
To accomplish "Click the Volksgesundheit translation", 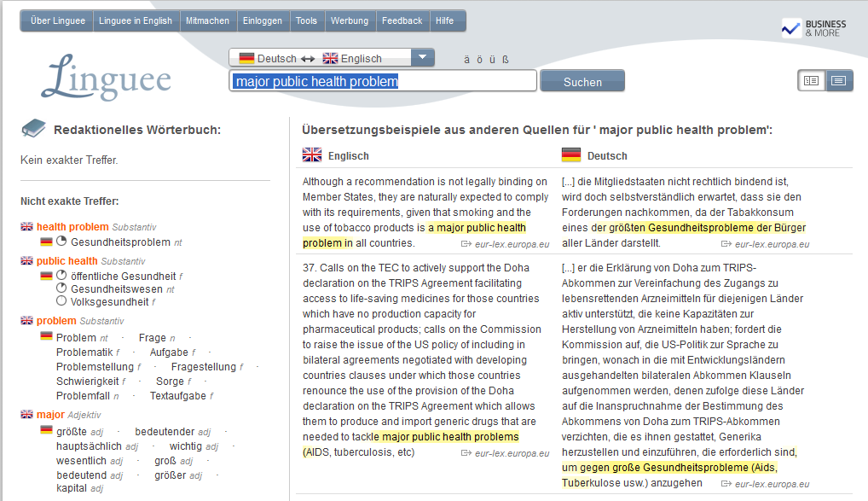I will pos(110,301).
